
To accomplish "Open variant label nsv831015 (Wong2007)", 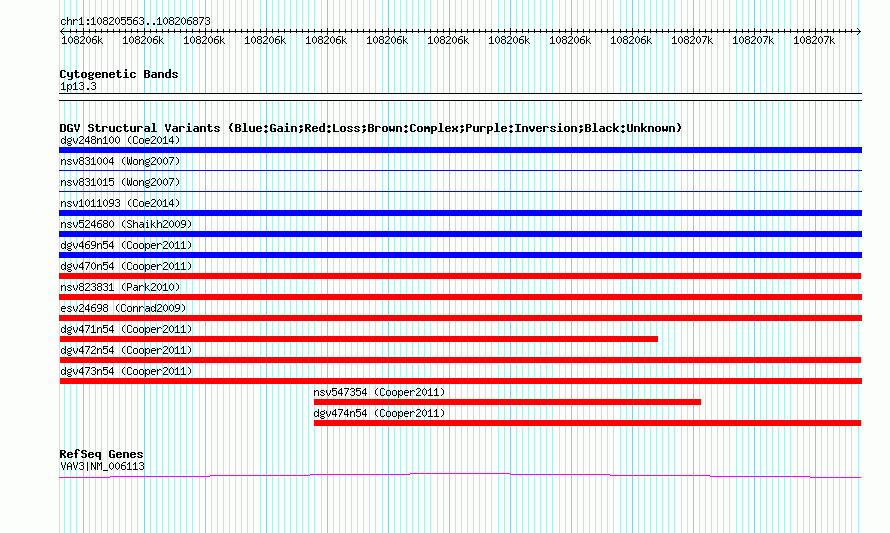I will click(120, 182).
